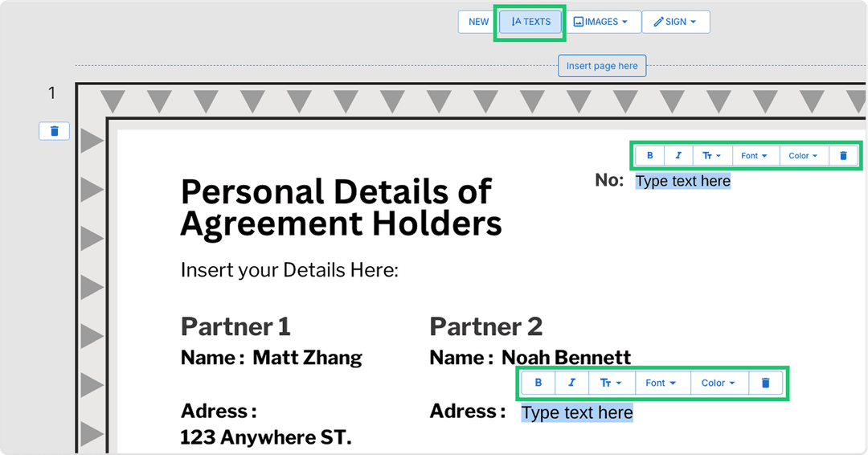The width and height of the screenshot is (868, 455).
Task: Open Color dropdown in top text toolbar
Action: pyautogui.click(x=803, y=156)
